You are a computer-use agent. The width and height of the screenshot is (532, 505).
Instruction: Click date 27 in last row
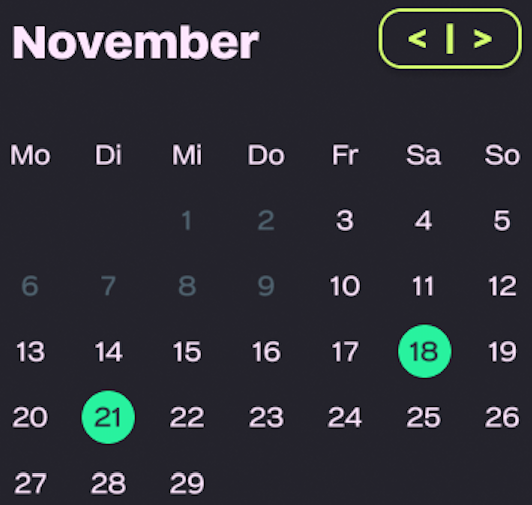(30, 483)
